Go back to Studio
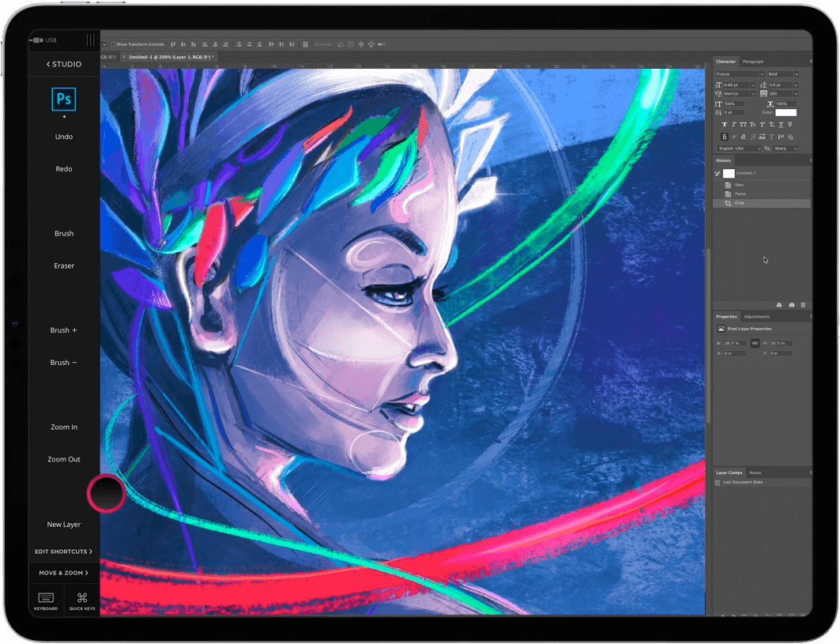This screenshot has width=840, height=644. (x=64, y=64)
